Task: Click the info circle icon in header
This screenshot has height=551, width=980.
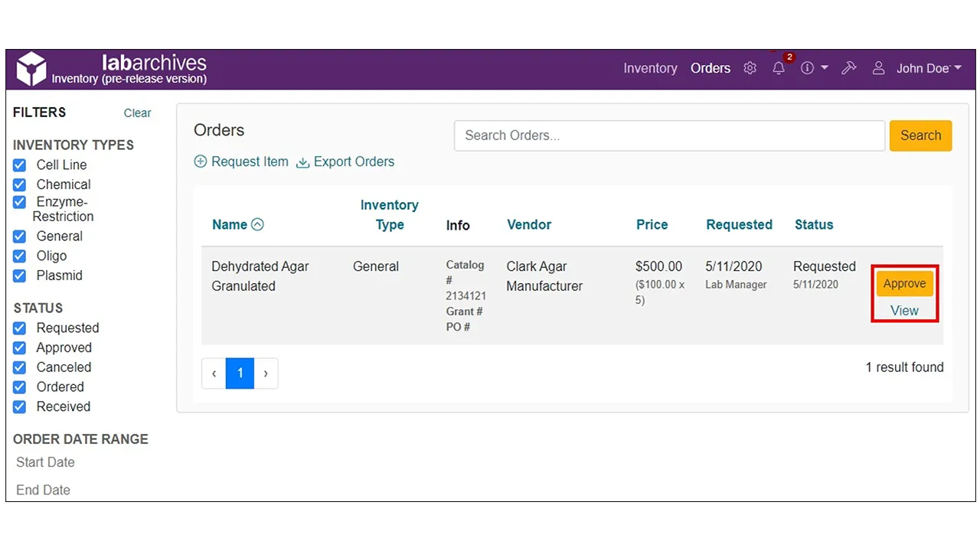Action: (807, 68)
